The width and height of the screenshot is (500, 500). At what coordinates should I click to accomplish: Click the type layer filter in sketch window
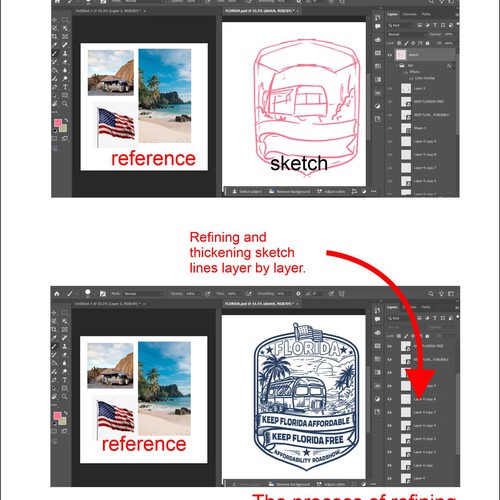tap(435, 25)
